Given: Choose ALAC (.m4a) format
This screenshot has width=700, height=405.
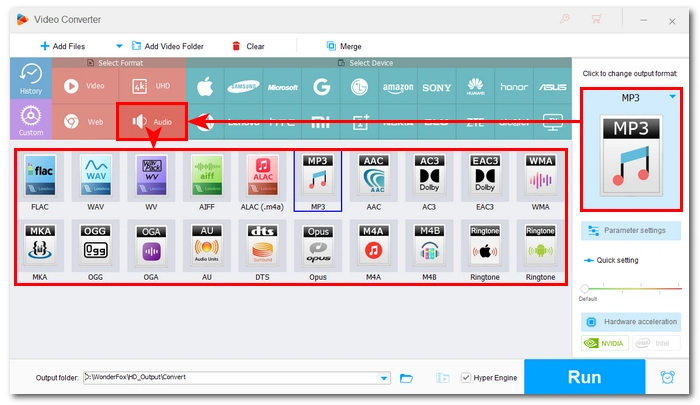Looking at the screenshot, I should point(262,176).
